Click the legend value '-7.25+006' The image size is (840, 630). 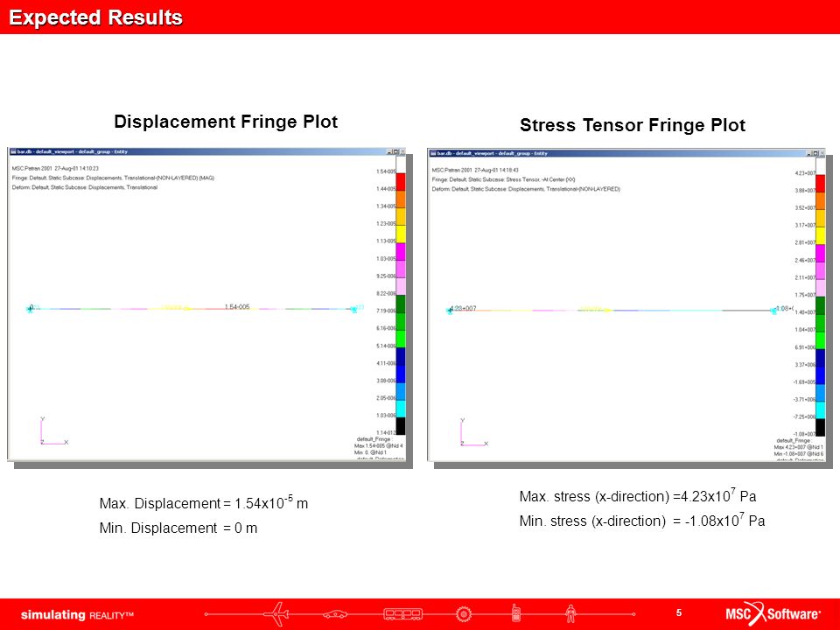point(804,416)
